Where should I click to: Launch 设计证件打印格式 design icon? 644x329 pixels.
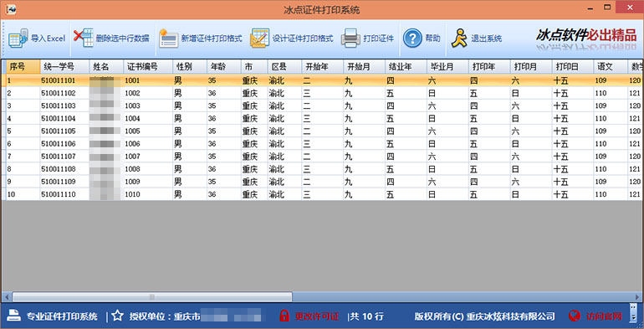(260, 39)
